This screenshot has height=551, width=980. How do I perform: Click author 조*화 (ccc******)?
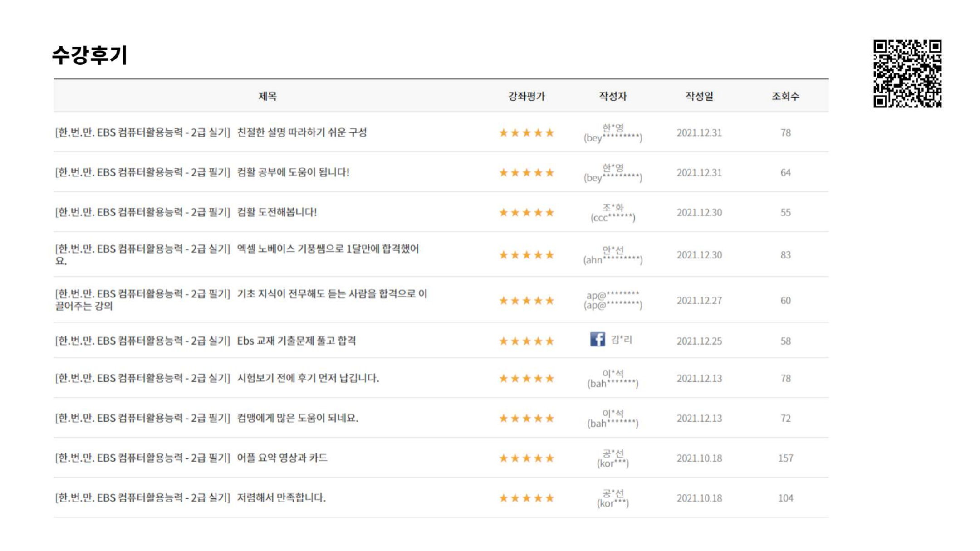612,213
